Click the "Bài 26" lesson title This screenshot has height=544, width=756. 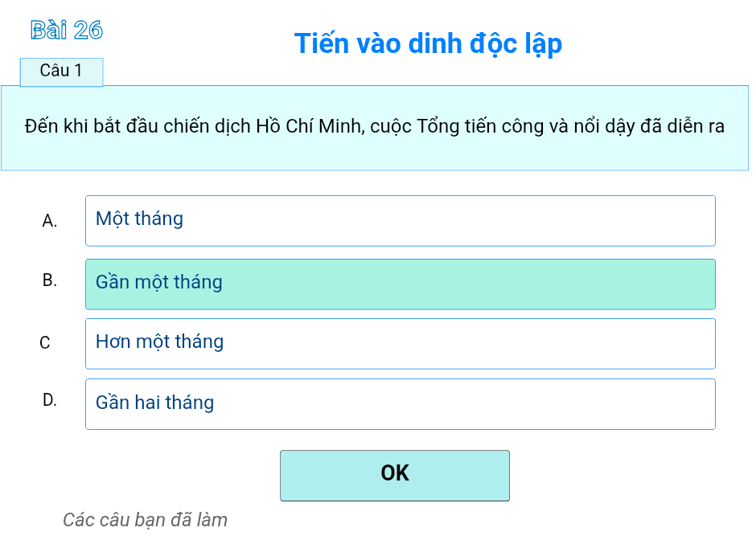click(x=66, y=31)
